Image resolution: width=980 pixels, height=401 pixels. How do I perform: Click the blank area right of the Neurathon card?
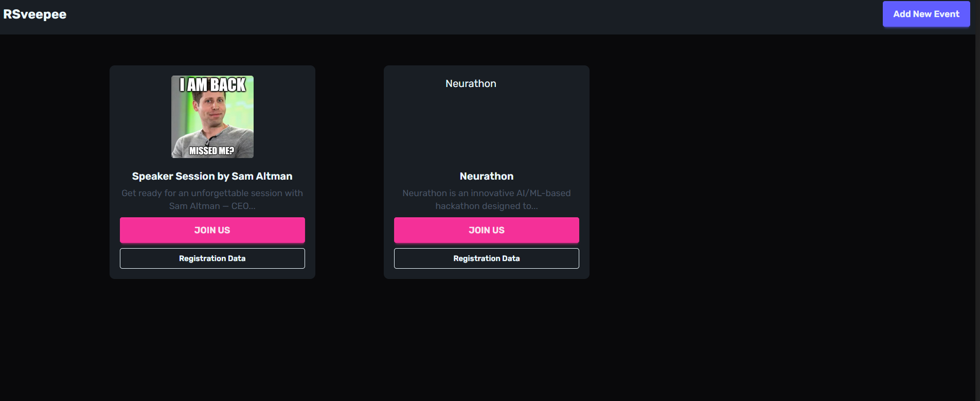[782, 172]
